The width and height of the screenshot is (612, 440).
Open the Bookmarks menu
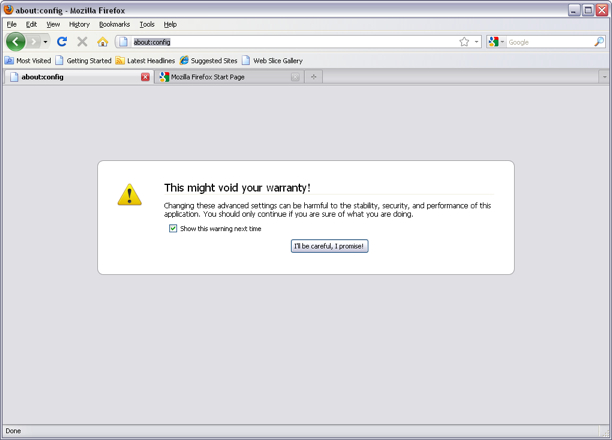point(114,24)
